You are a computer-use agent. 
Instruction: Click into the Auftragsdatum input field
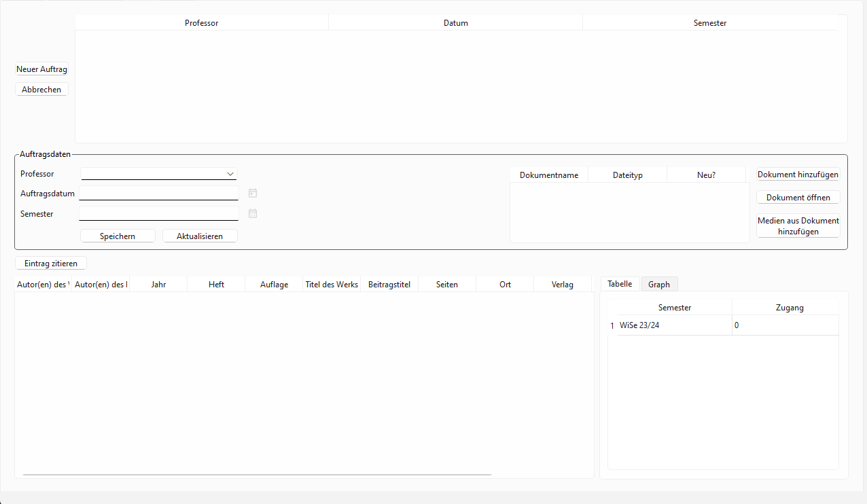(x=159, y=194)
